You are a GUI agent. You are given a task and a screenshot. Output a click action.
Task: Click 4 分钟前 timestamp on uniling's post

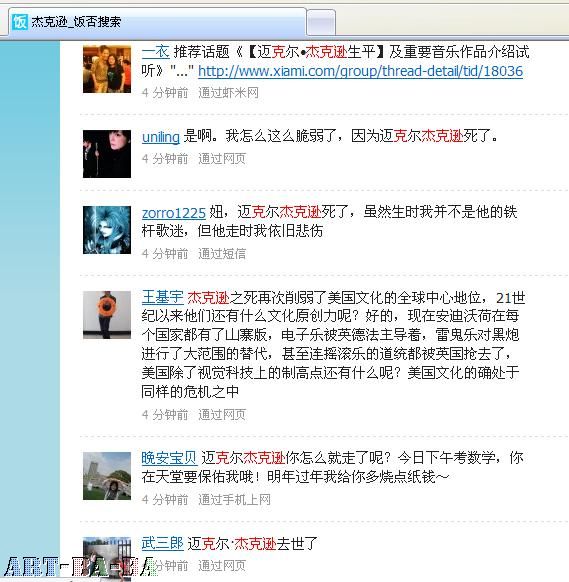click(x=165, y=159)
